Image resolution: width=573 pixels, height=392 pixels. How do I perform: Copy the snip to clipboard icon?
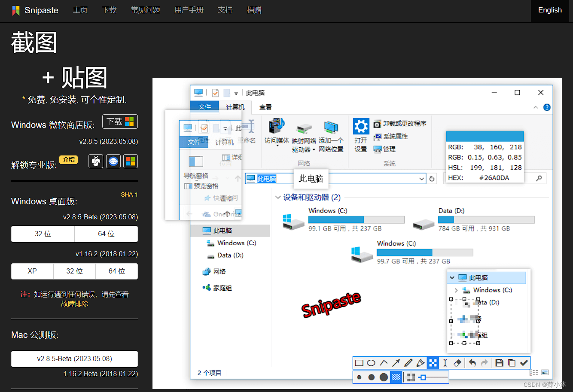512,363
